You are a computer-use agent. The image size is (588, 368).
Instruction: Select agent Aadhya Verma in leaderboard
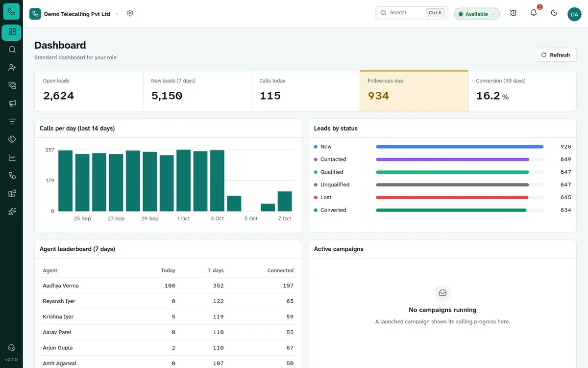pyautogui.click(x=61, y=286)
